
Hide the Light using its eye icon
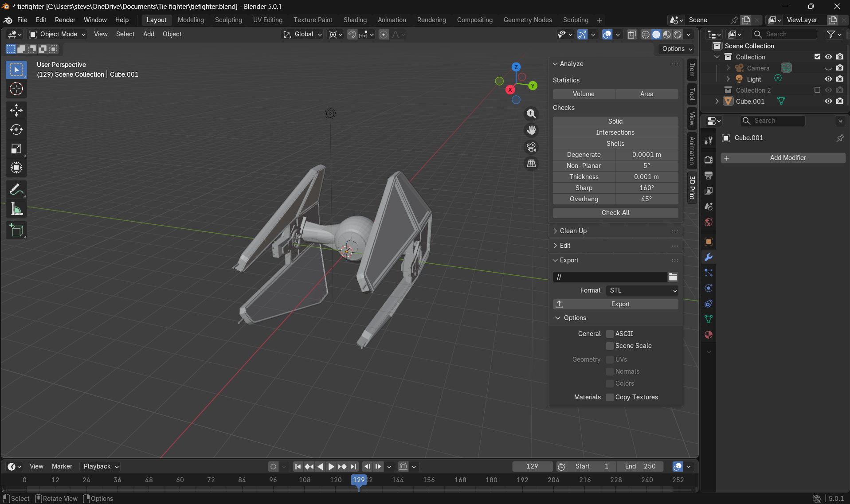(828, 79)
